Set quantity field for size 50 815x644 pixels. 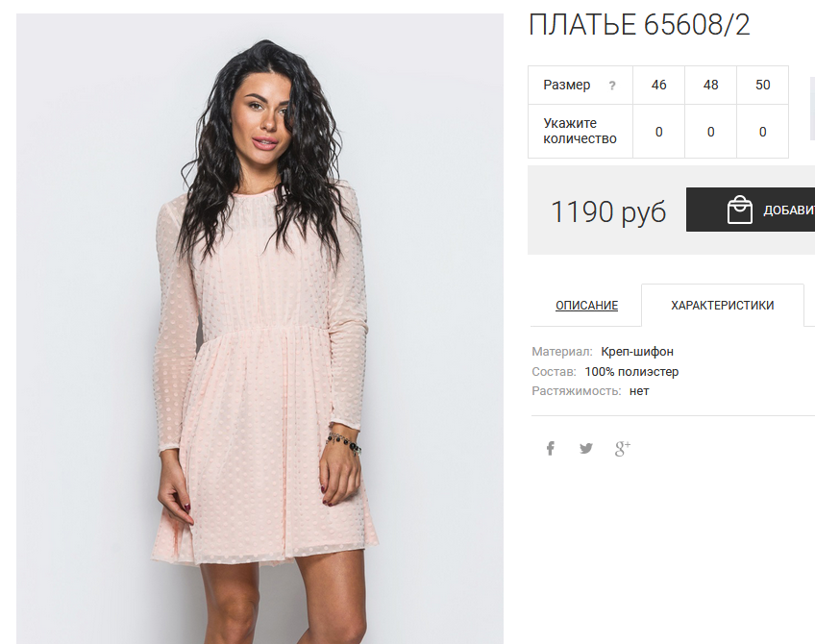tap(762, 132)
